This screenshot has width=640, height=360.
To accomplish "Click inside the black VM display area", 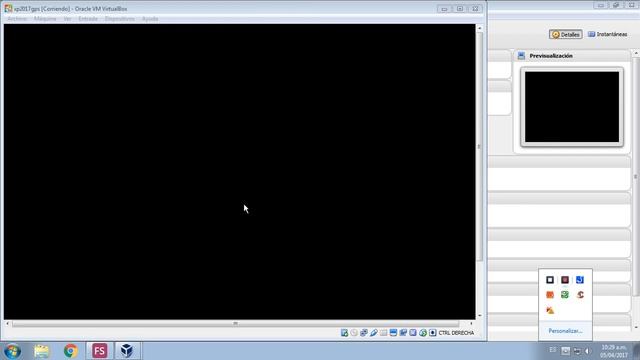I will tap(240, 171).
